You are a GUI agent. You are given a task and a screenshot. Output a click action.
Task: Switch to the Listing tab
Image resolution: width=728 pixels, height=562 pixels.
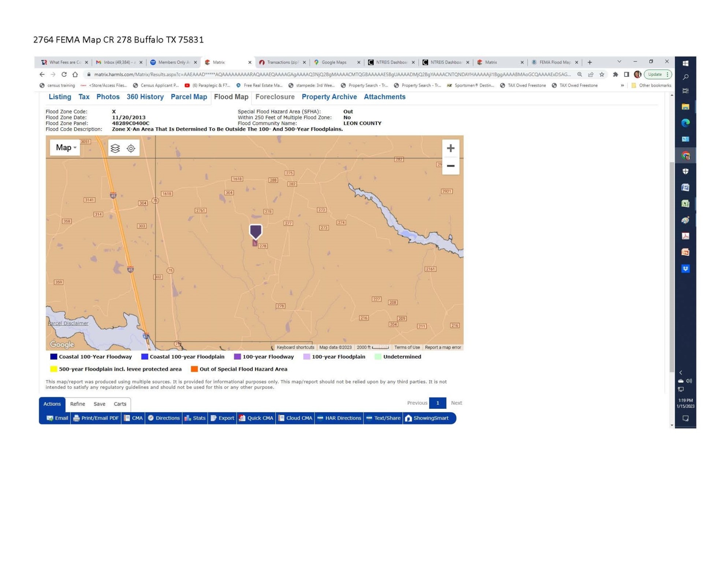(x=60, y=97)
